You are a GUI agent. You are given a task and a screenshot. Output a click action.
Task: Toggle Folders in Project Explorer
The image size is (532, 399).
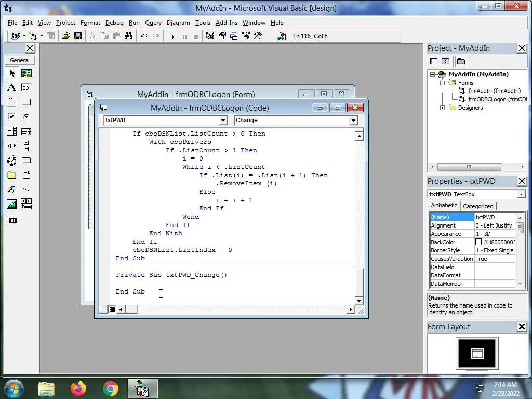[461, 61]
